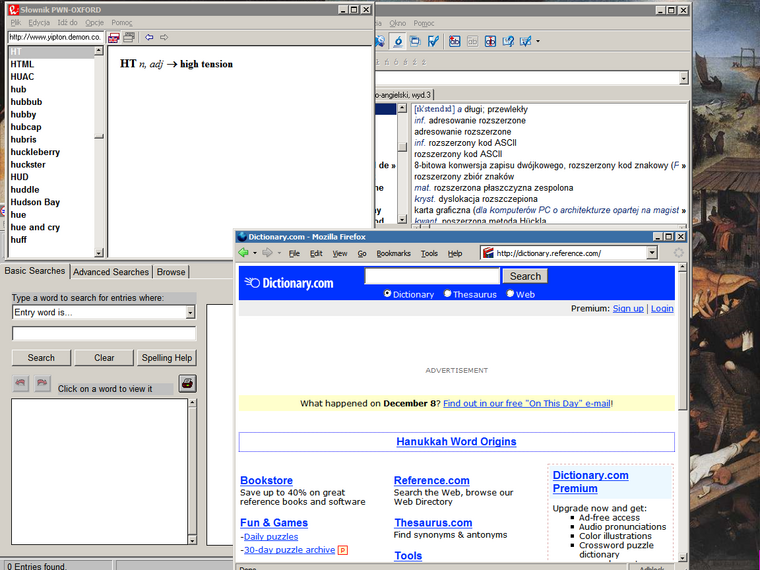
Task: Click the cascading windows icon in the rear dictionary toolbar
Action: pos(415,41)
